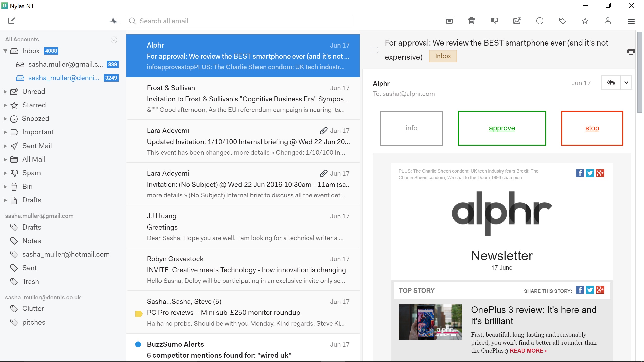This screenshot has height=362, width=644.
Task: Expand the All Mail folder
Action: coord(5,159)
